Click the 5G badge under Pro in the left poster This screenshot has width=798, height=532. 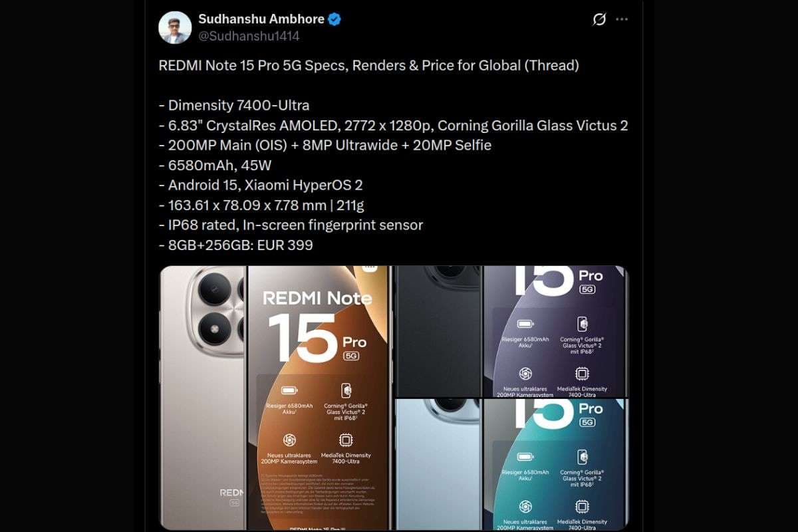352,356
